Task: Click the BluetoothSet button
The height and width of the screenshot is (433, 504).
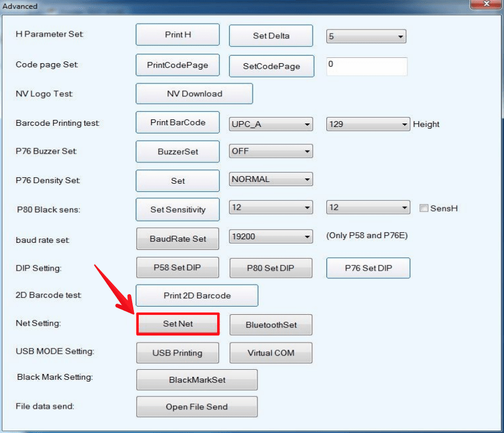Action: point(271,325)
